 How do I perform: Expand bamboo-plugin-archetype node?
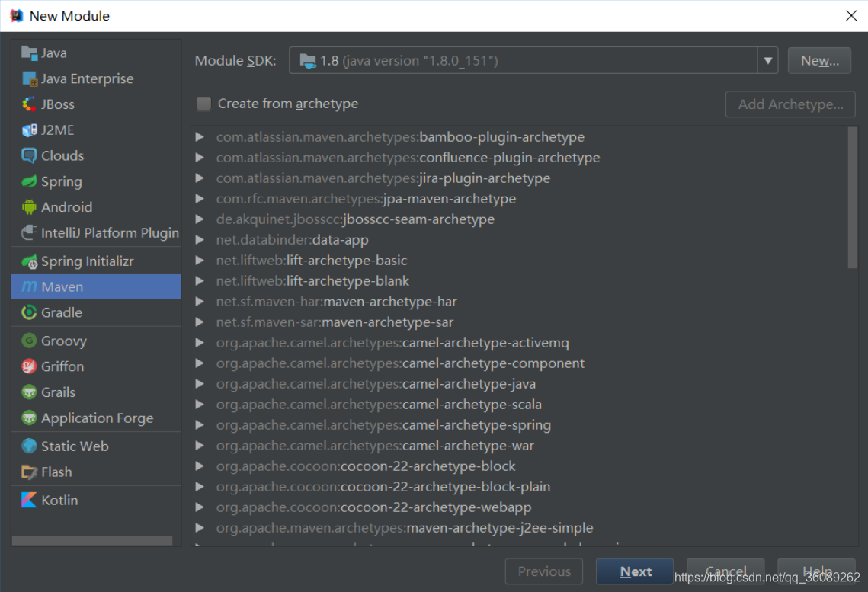[x=200, y=136]
